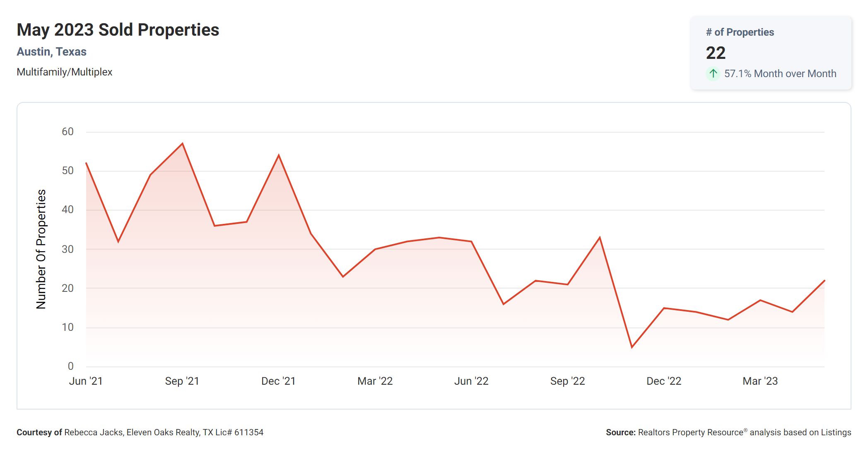This screenshot has width=868, height=456.
Task: Click the large number 22 value
Action: [x=716, y=53]
